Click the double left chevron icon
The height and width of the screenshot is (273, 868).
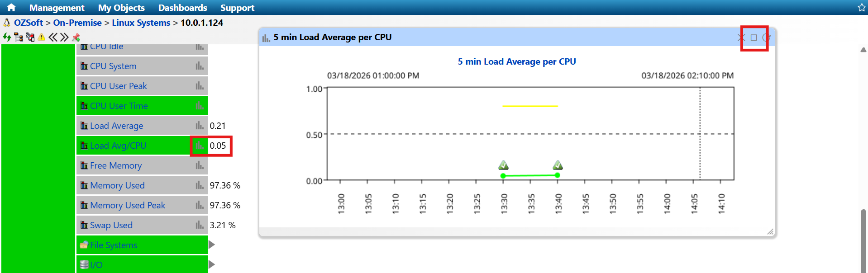(x=53, y=37)
